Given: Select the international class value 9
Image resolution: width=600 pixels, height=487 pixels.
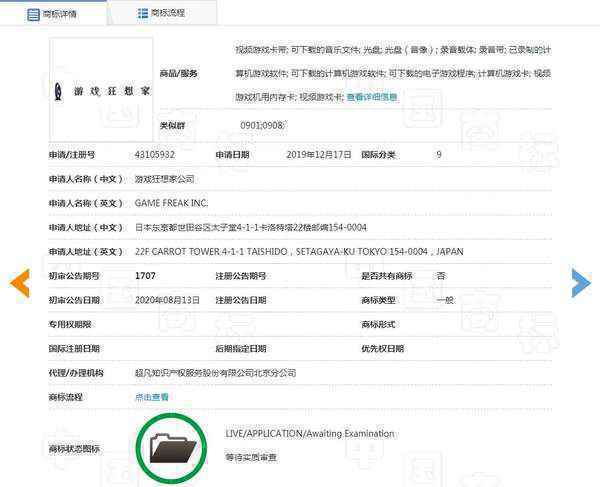Looking at the screenshot, I should click(439, 155).
